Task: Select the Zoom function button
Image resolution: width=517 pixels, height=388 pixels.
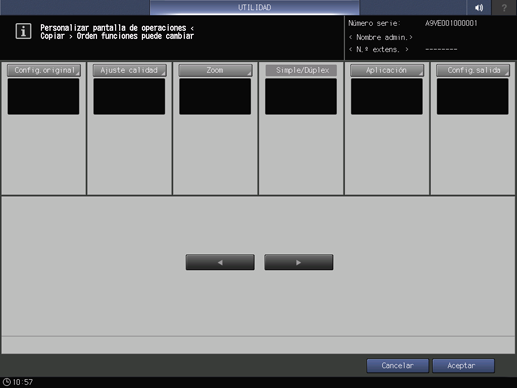Action: click(x=215, y=70)
